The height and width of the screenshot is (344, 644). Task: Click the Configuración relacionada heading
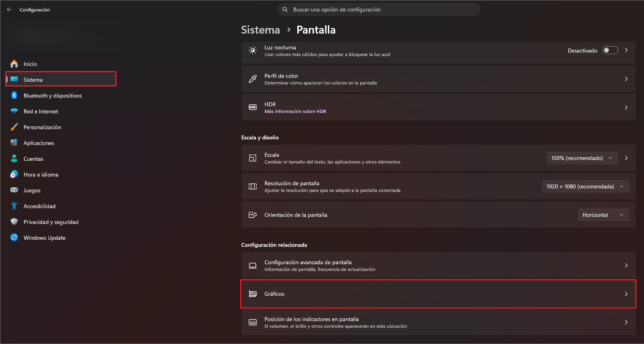(274, 245)
